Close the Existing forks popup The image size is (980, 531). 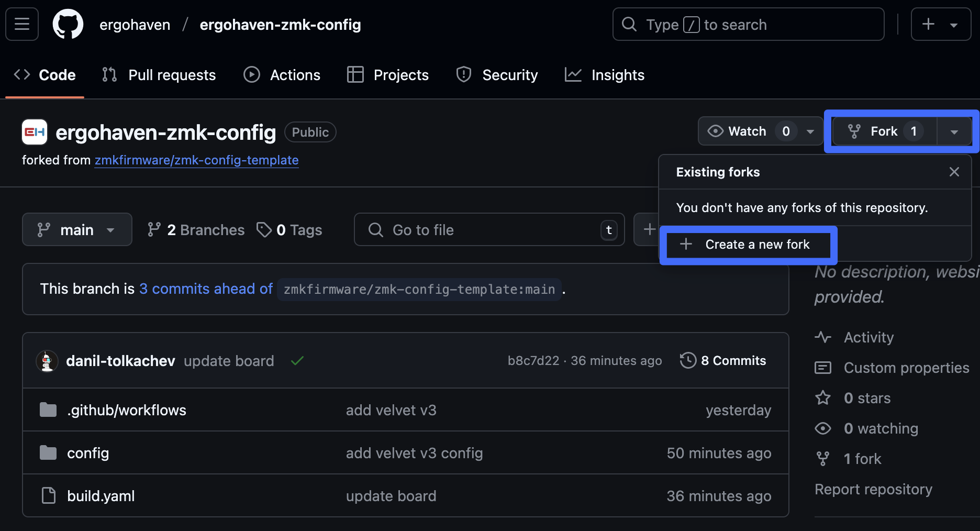coord(954,172)
